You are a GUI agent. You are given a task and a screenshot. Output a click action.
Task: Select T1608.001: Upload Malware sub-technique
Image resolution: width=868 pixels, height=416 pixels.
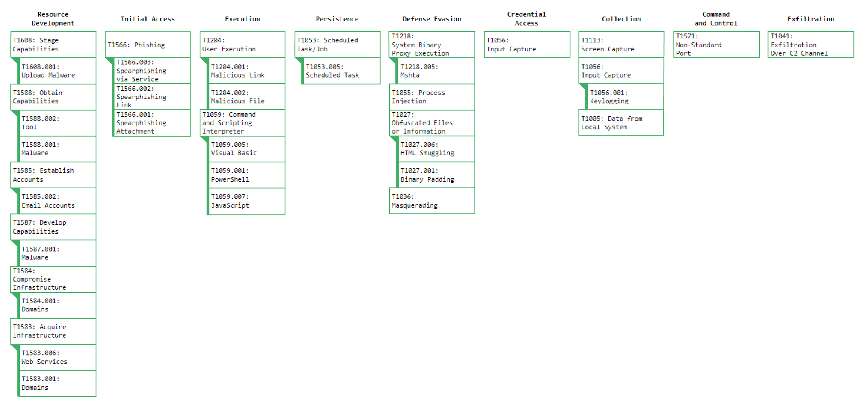click(x=57, y=71)
